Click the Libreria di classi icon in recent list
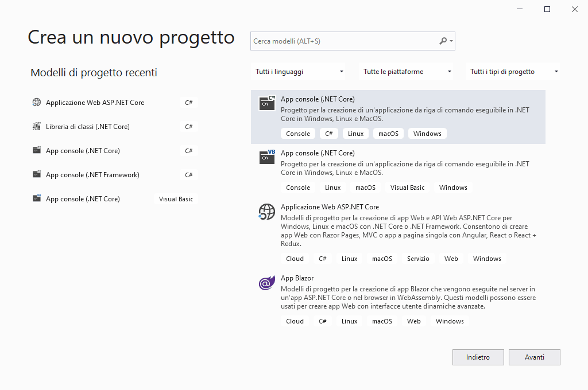The width and height of the screenshot is (588, 390). click(x=36, y=126)
